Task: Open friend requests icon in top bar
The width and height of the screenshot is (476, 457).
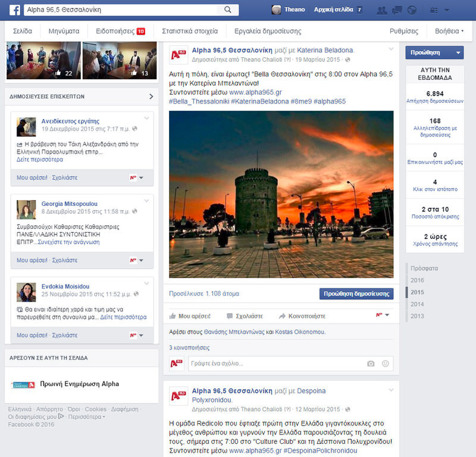Action: pos(381,10)
